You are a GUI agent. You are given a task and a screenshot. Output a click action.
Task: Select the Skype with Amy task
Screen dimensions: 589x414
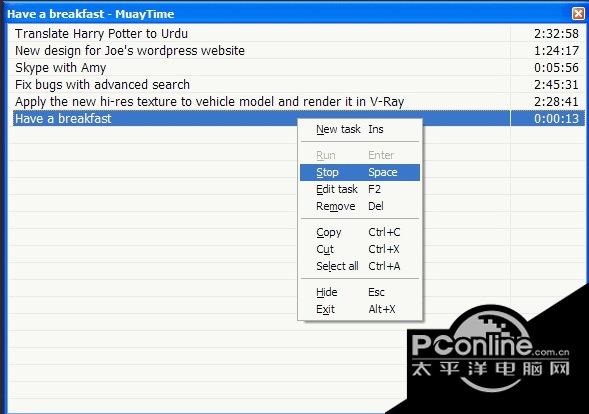[60, 68]
